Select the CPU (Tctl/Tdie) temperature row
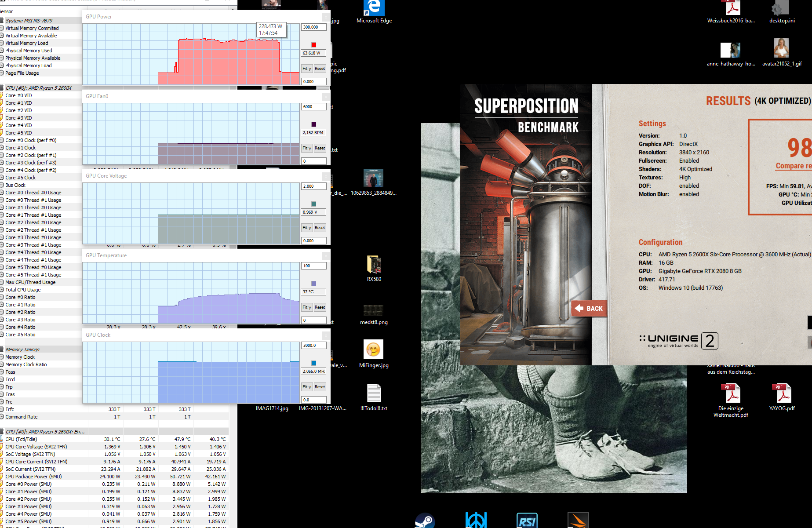The width and height of the screenshot is (812, 528). coord(114,439)
